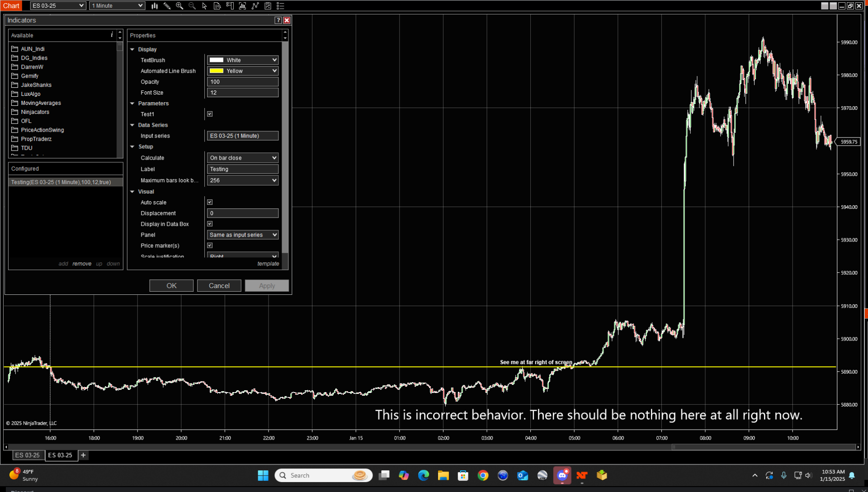Select the cursor pointer tool icon
This screenshot has height=492, width=868.
click(x=204, y=6)
